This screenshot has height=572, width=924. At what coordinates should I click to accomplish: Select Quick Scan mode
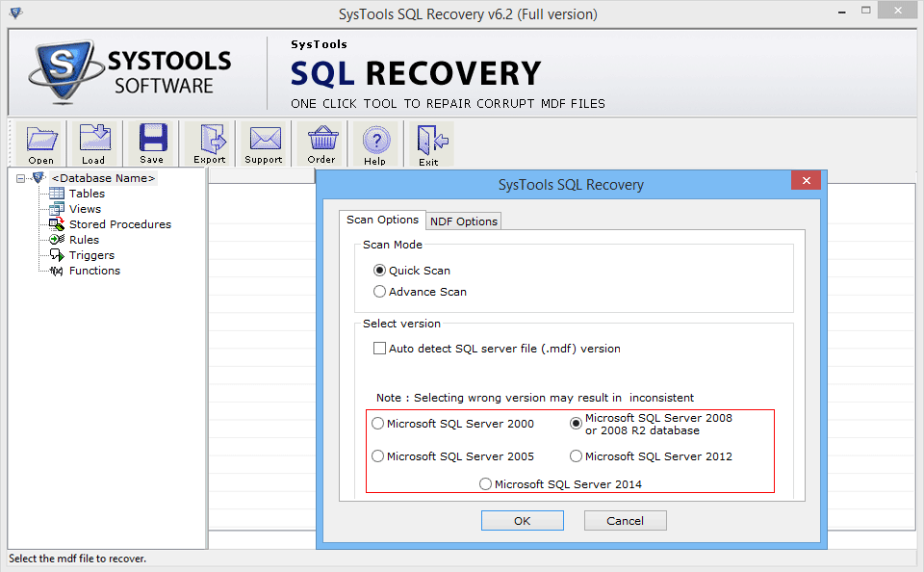coord(379,270)
